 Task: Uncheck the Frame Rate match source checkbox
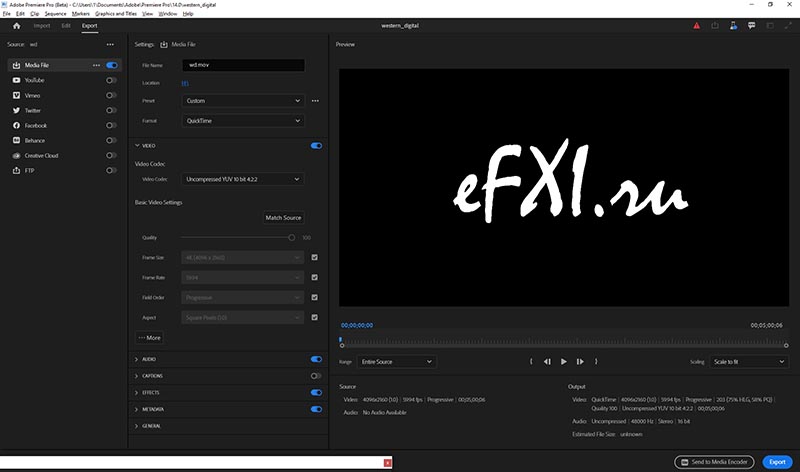tap(314, 277)
